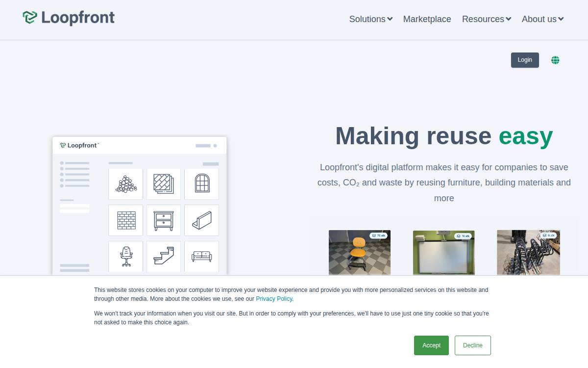Screen dimensions: 588x368
Task: Select the arched window category icon
Action: tap(201, 184)
